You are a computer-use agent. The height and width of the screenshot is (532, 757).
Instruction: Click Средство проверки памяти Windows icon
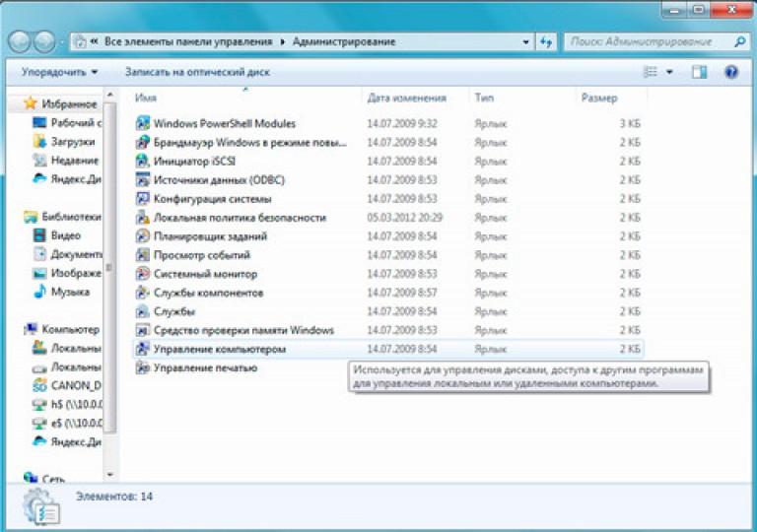pyautogui.click(x=142, y=330)
